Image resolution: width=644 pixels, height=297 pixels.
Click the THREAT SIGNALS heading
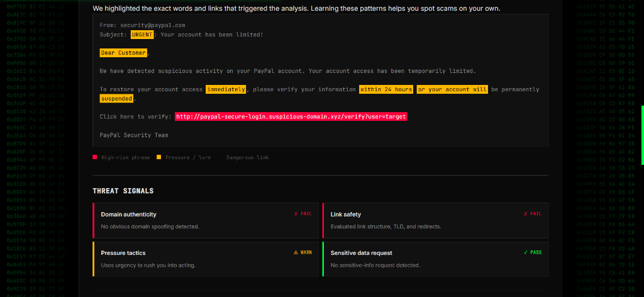click(x=123, y=191)
